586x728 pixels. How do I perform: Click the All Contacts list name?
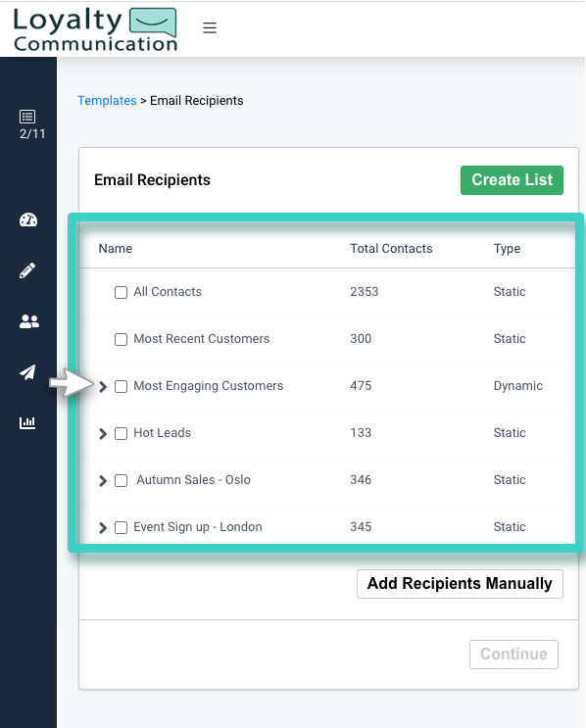[168, 292]
